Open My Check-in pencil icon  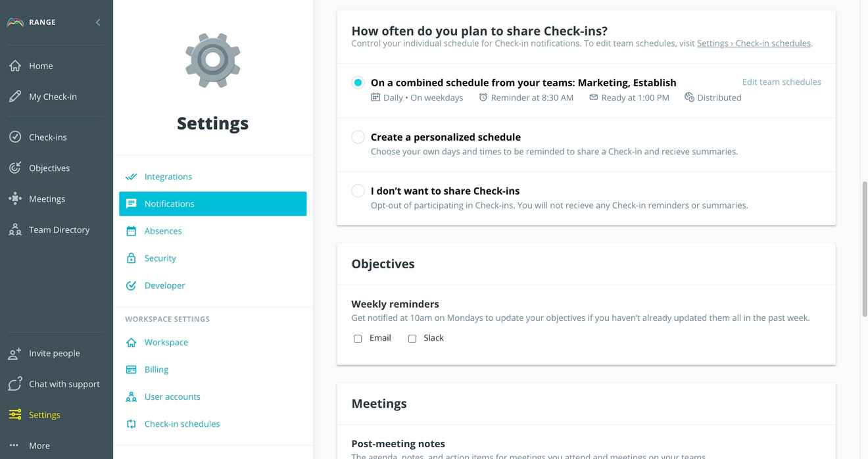pos(14,97)
